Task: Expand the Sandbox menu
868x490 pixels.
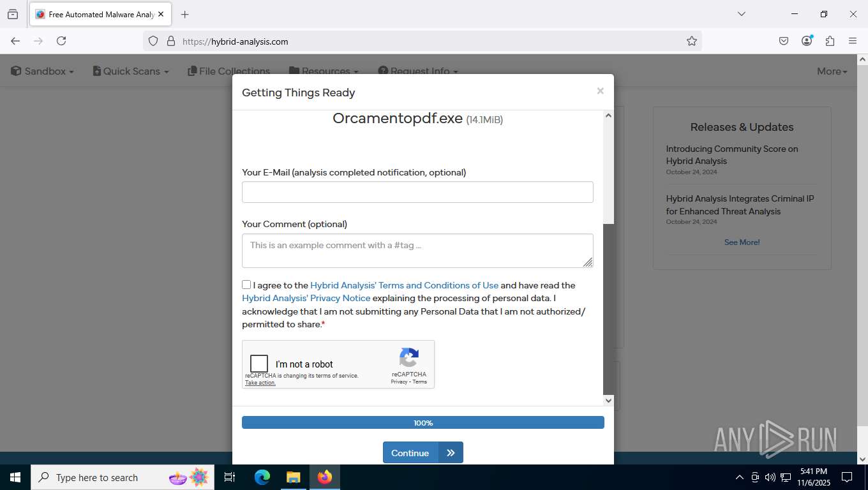Action: click(x=42, y=71)
